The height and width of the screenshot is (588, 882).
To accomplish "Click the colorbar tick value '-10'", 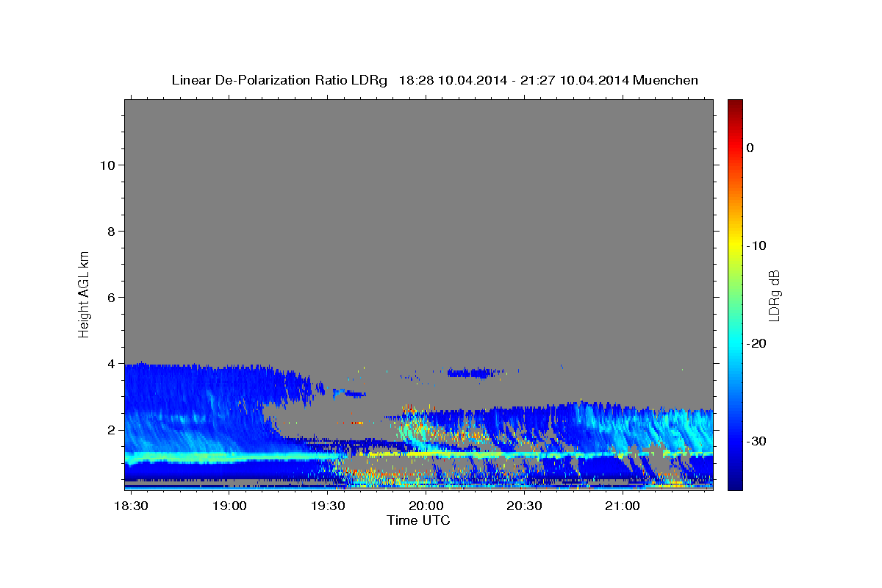I will click(757, 245).
